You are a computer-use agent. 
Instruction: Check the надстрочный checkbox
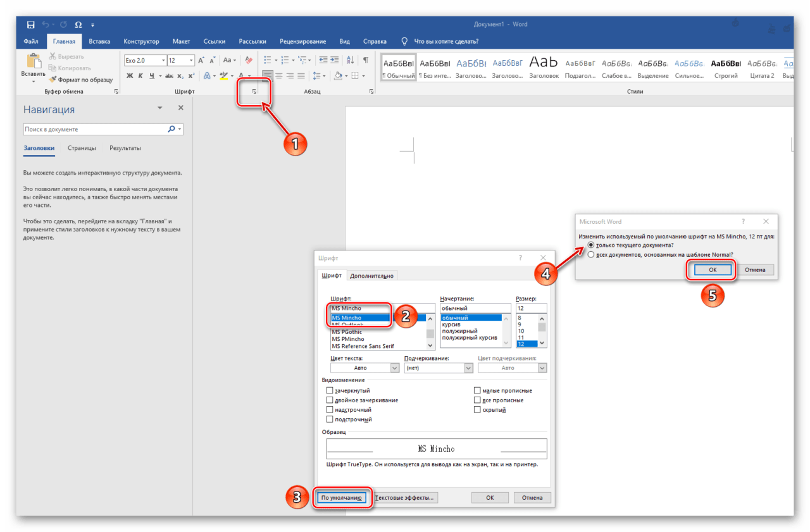pos(330,410)
